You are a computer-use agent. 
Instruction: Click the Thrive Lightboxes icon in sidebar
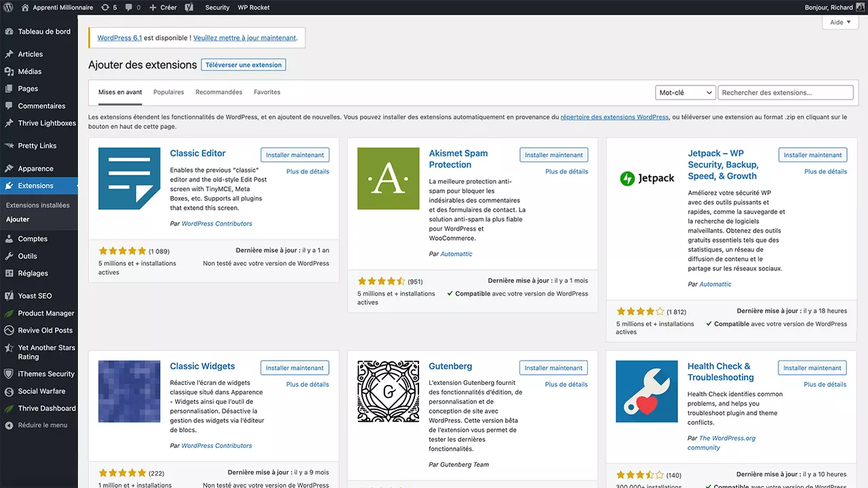pos(9,123)
